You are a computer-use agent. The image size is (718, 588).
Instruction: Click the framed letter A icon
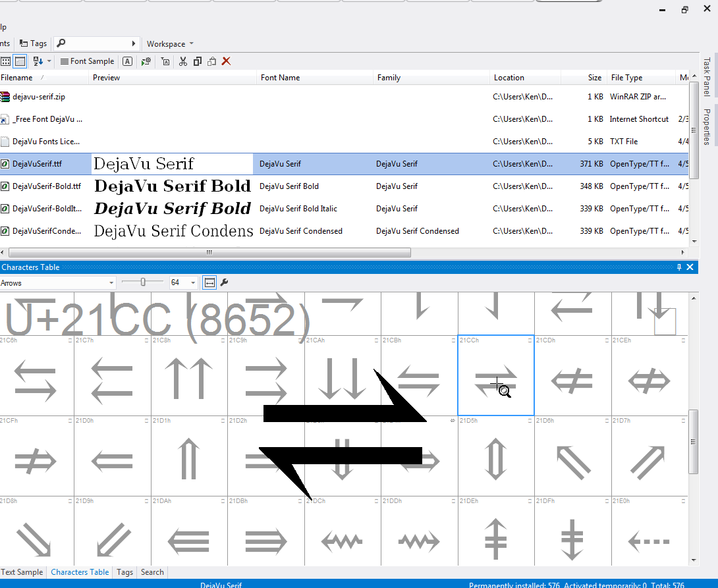click(127, 61)
